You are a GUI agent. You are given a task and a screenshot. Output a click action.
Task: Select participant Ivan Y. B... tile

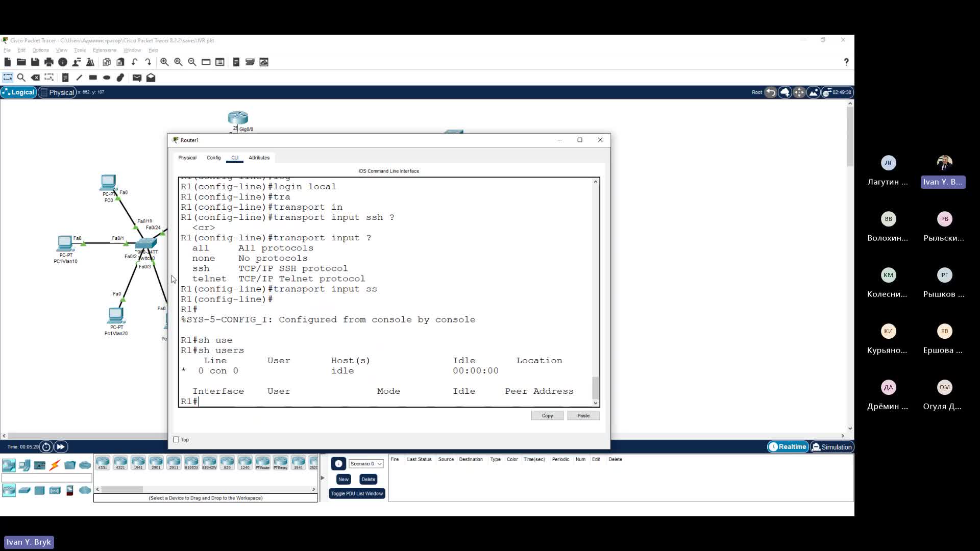coord(943,172)
